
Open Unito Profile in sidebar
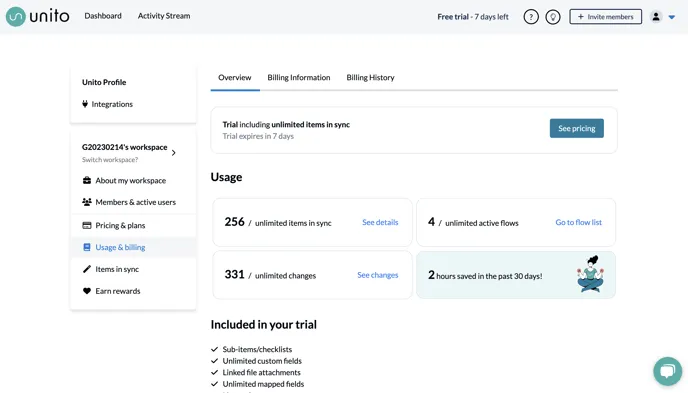(x=104, y=82)
